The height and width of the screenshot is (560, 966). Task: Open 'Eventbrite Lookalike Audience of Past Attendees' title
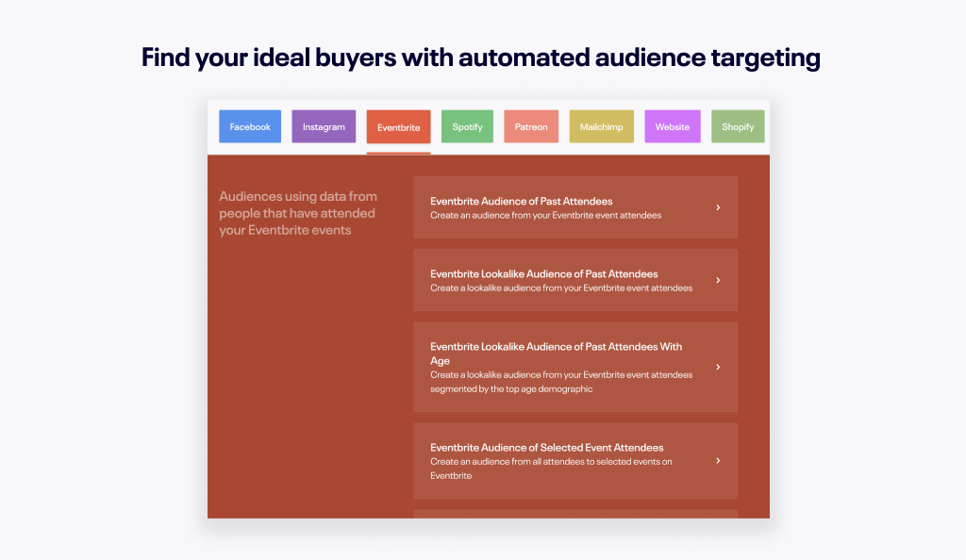pyautogui.click(x=544, y=273)
